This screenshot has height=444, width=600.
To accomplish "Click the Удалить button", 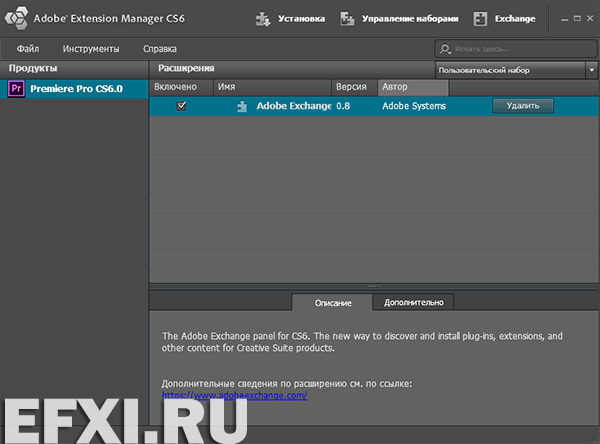I will point(523,106).
